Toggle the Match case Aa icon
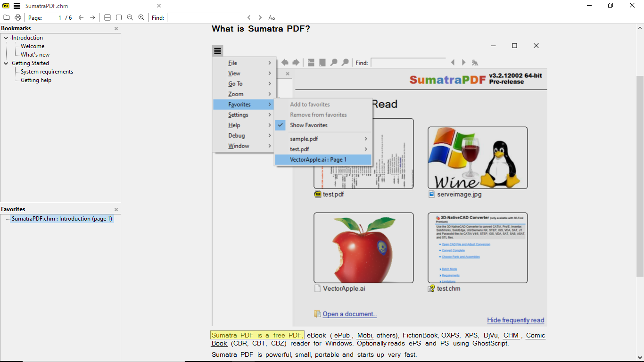644x362 pixels. click(272, 17)
